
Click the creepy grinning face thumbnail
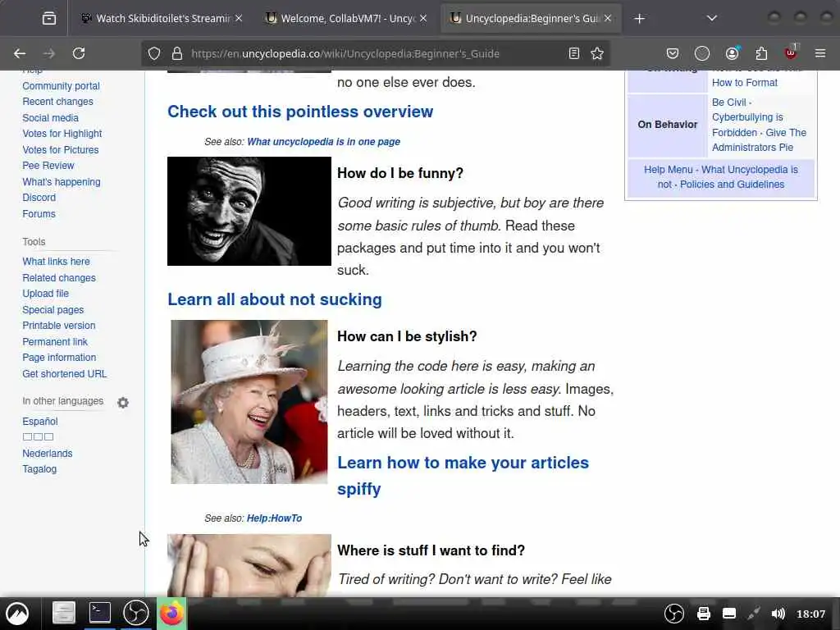click(249, 211)
